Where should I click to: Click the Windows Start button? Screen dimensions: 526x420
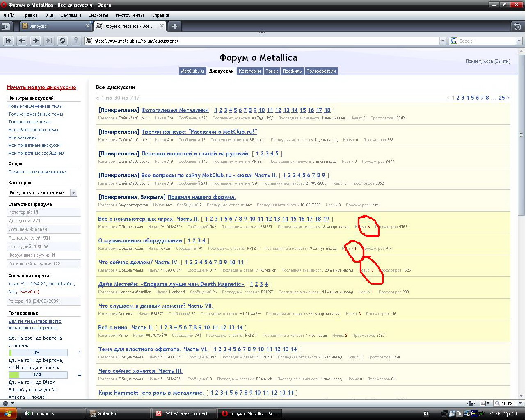(9, 413)
